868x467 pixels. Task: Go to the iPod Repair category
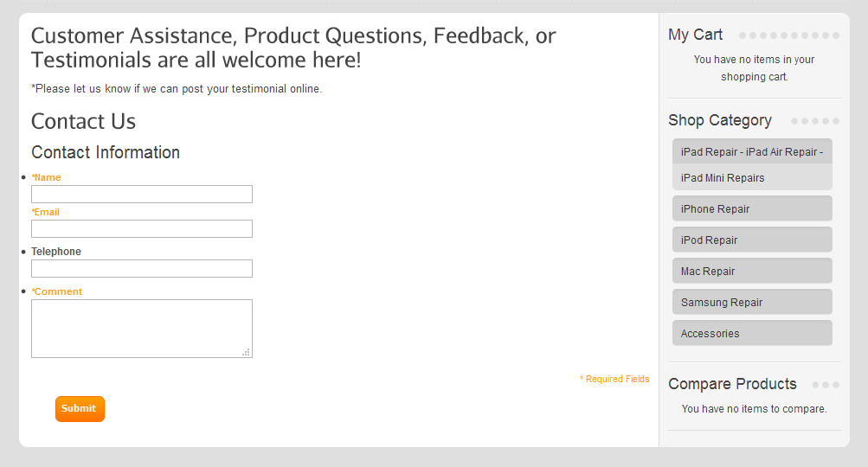[x=751, y=240]
